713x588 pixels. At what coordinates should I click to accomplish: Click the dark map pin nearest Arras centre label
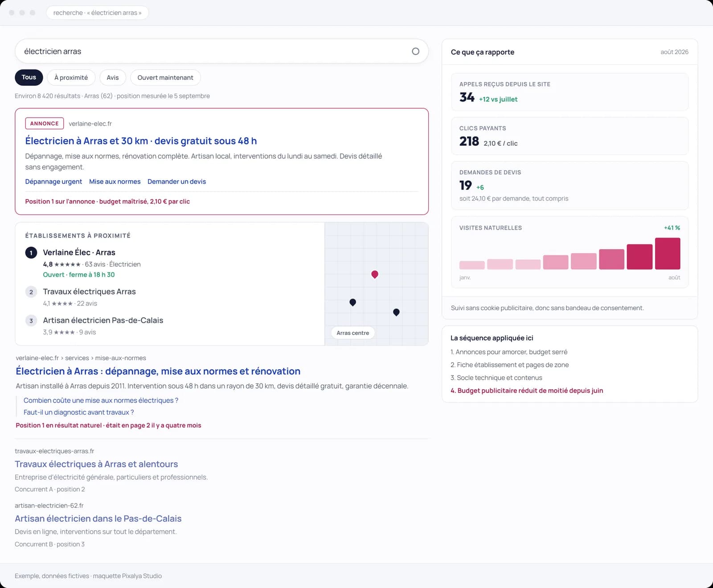tap(352, 302)
